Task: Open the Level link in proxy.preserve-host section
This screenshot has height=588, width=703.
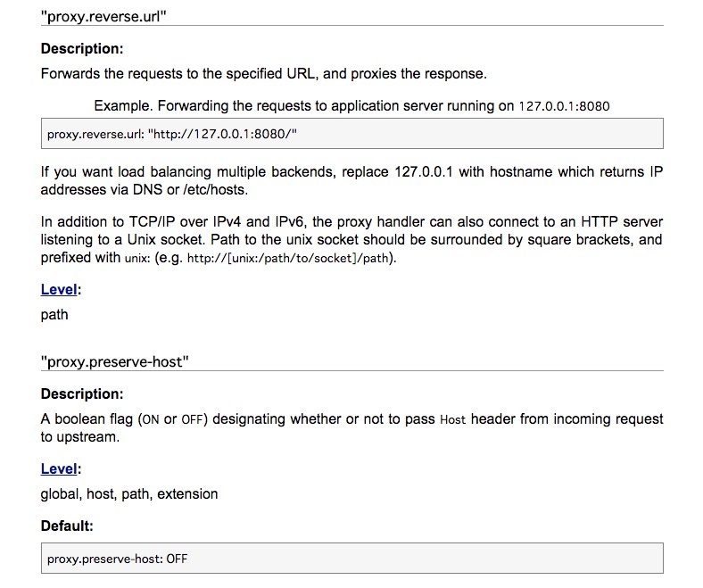Action: click(59, 468)
